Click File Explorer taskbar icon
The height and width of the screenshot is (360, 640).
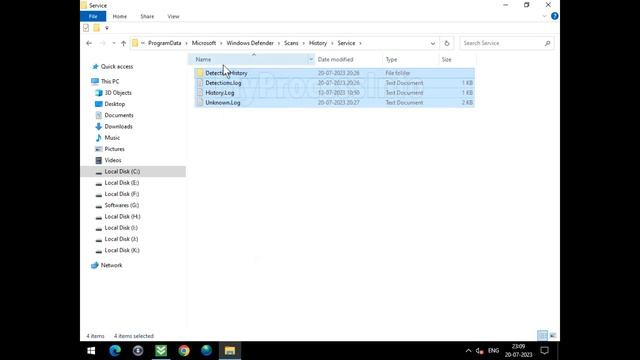(x=230, y=351)
